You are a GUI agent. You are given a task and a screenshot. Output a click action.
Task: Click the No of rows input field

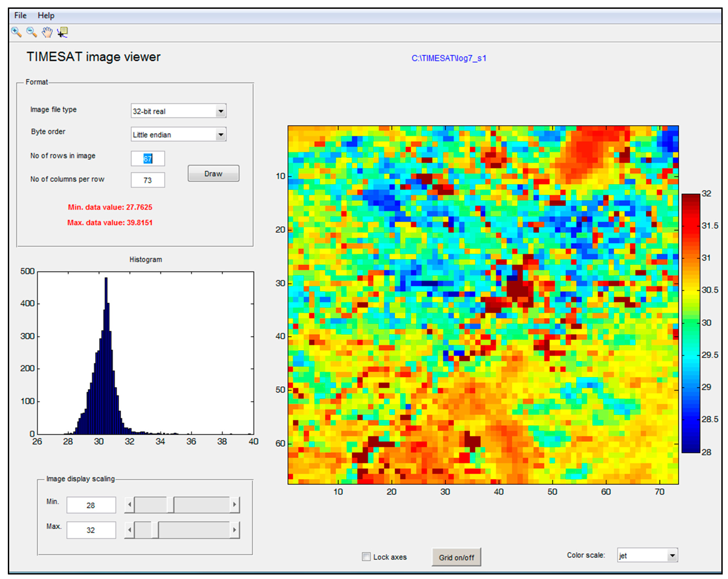(148, 159)
